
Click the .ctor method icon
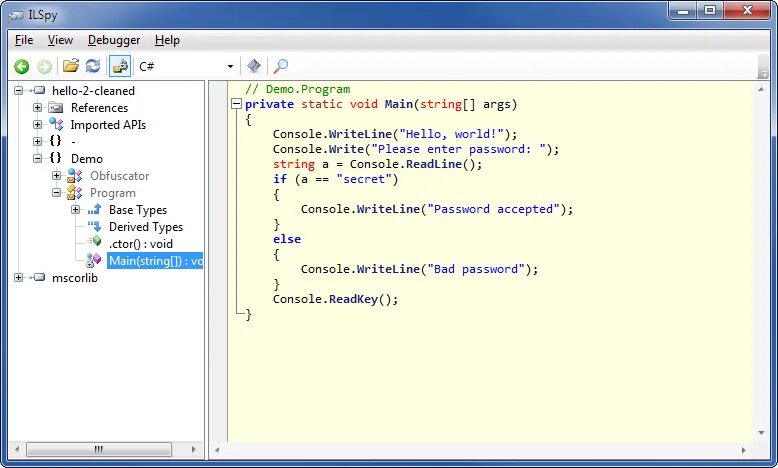(94, 242)
